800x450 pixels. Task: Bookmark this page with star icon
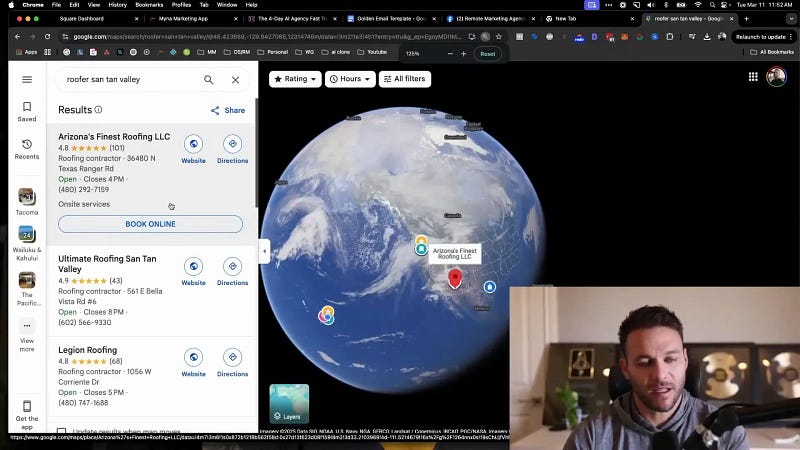[499, 37]
